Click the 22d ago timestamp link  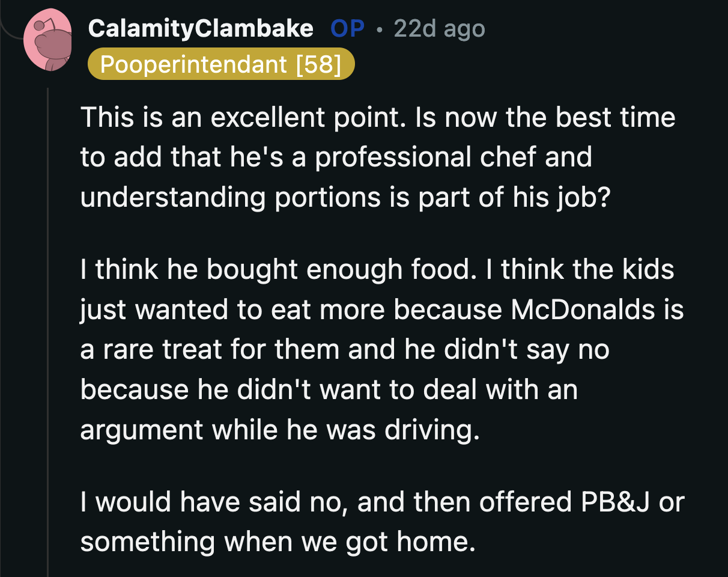[x=439, y=28]
